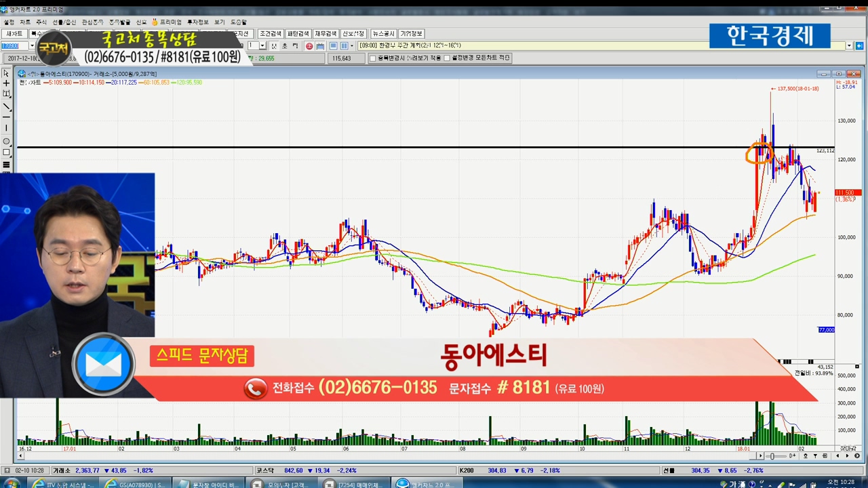Click the 뉴스공시 button

click(x=383, y=34)
